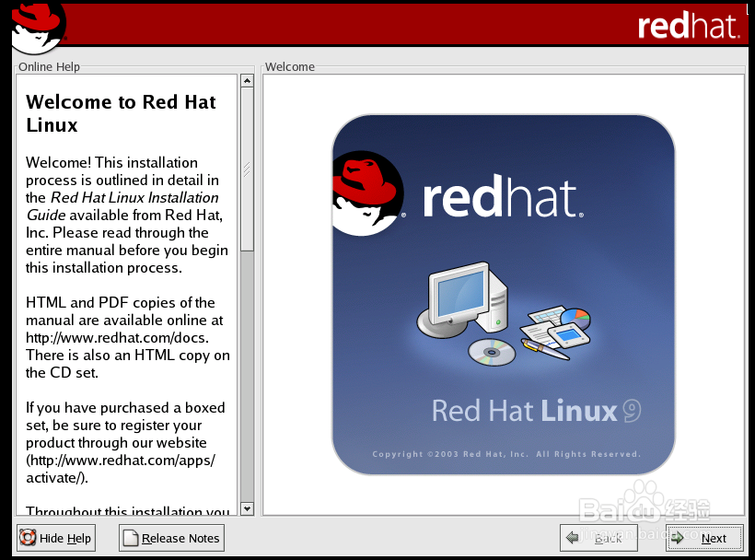Click the document icon on Release Notes

(x=131, y=538)
